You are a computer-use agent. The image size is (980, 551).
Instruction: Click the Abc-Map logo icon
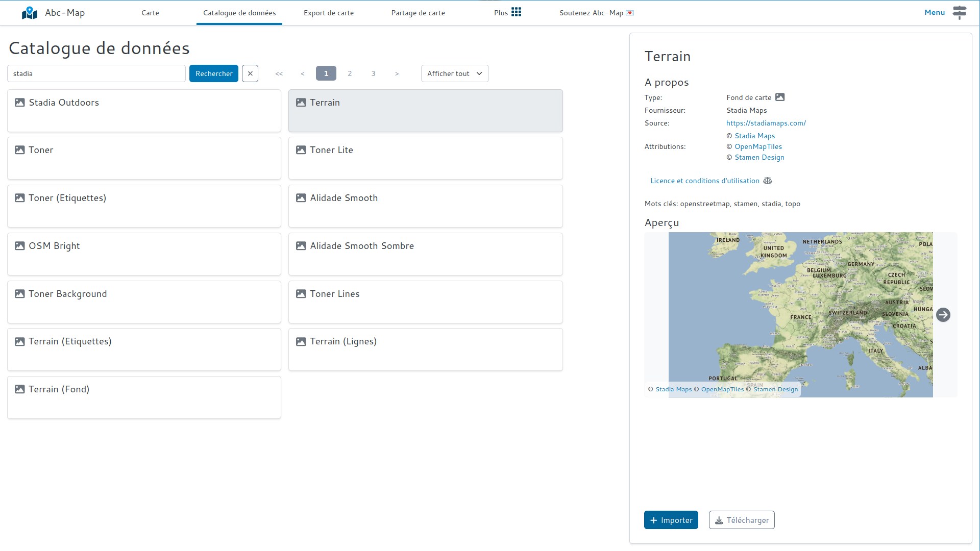tap(30, 13)
